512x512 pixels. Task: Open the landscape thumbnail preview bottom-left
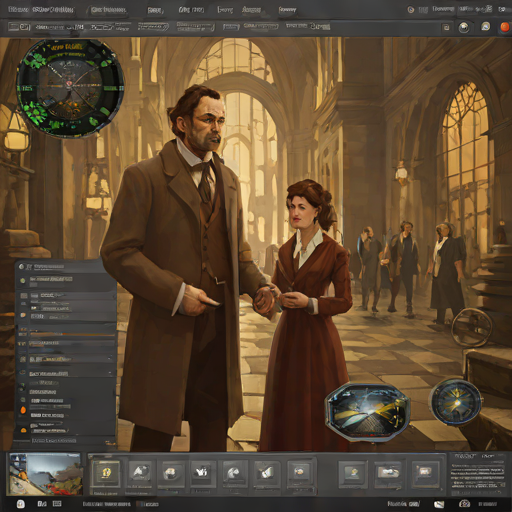pos(45,474)
